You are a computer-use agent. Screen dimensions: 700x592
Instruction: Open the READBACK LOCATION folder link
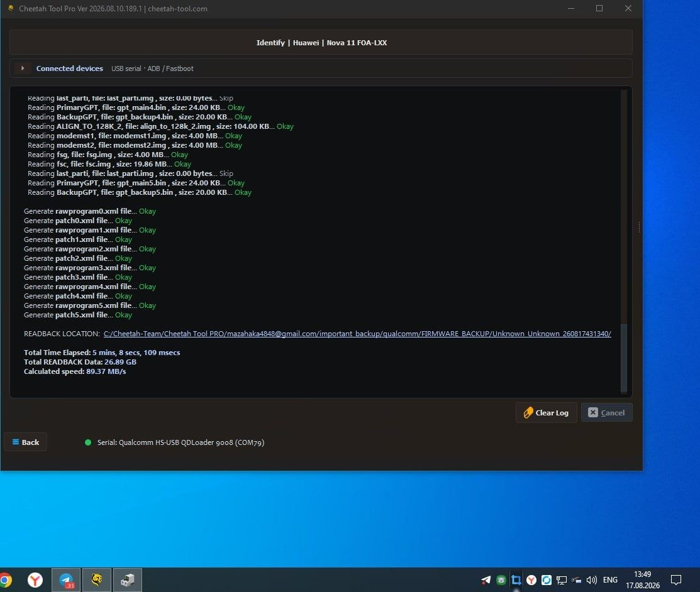357,334
